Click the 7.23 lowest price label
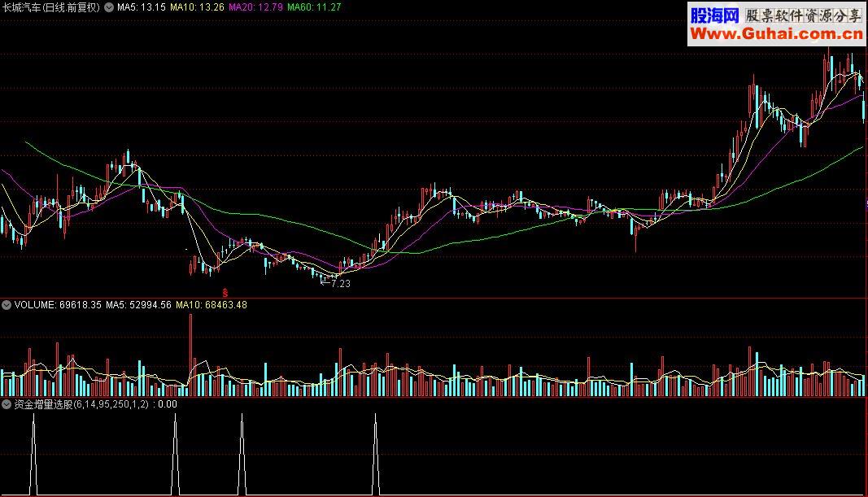The image size is (868, 497). [x=340, y=283]
